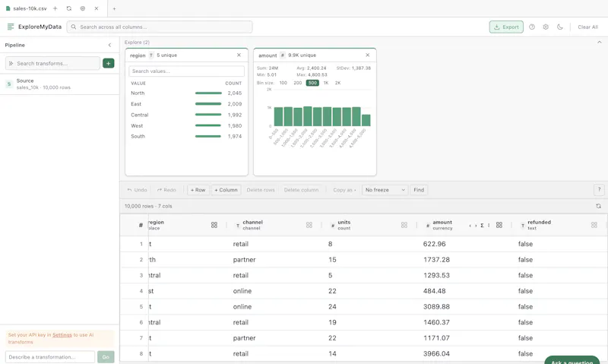Click the left arrow in amount column header
Viewport: 608px width, 364px height.
point(470,225)
